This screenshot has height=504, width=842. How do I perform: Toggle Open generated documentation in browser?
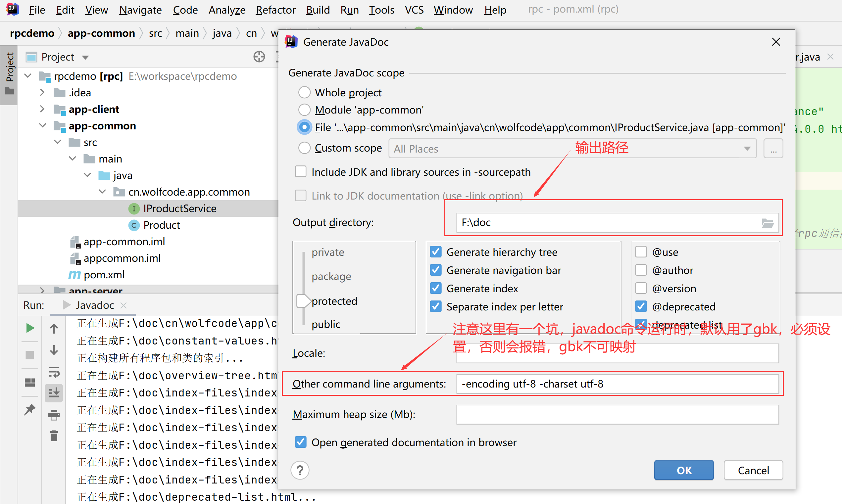(x=300, y=442)
